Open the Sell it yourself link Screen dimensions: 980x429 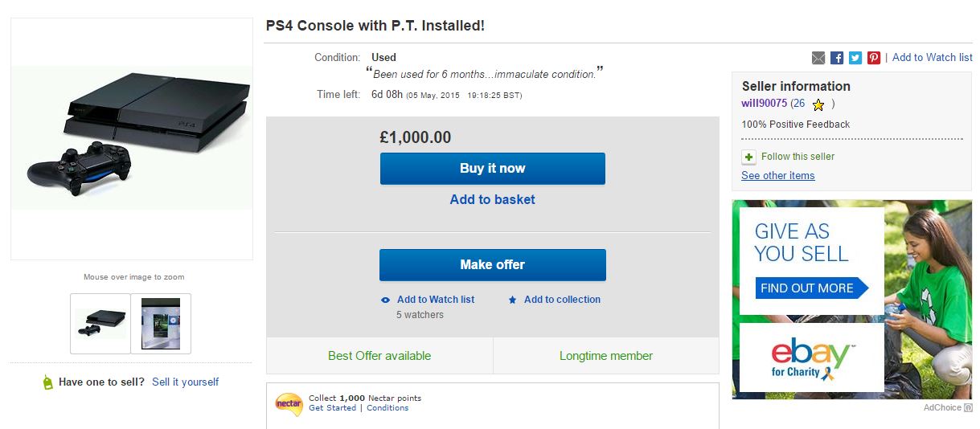click(185, 382)
